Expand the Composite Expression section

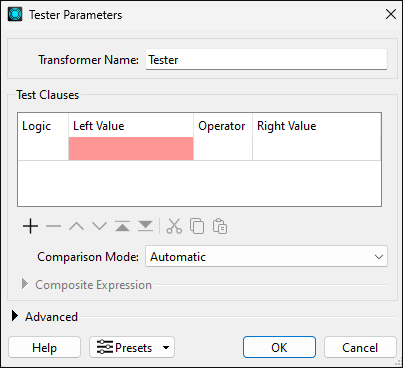point(25,284)
